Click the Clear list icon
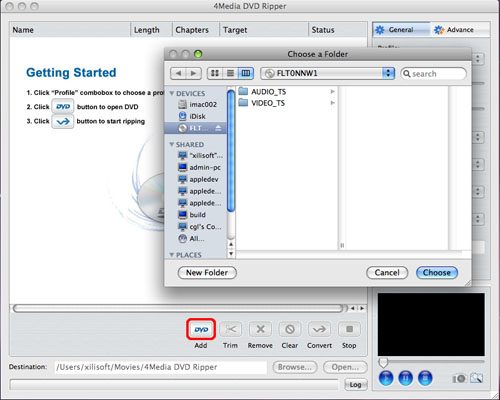500x400 pixels. (x=290, y=329)
